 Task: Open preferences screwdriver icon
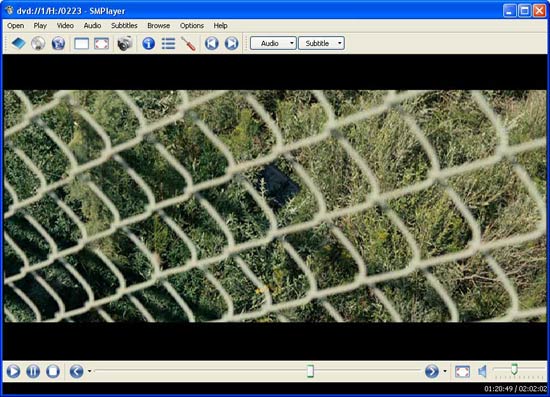(188, 43)
